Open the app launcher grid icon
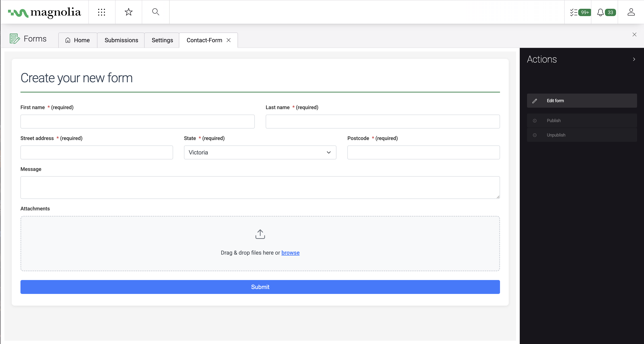This screenshot has height=344, width=644. (x=101, y=12)
